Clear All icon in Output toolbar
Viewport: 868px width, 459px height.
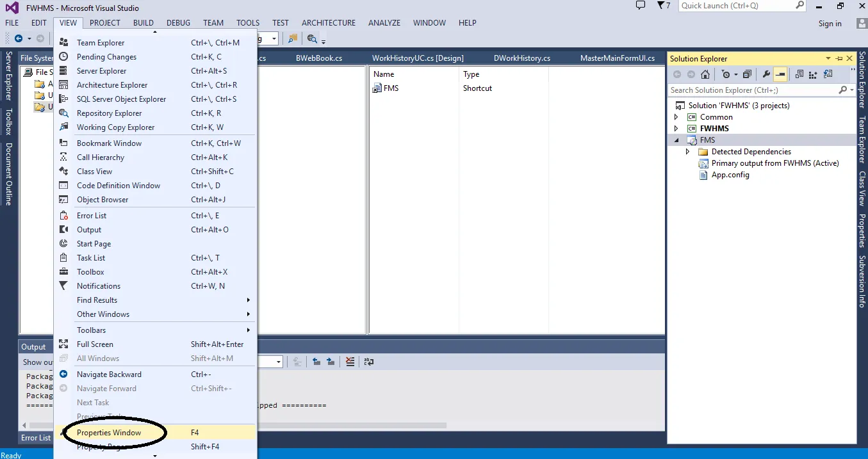click(x=350, y=362)
